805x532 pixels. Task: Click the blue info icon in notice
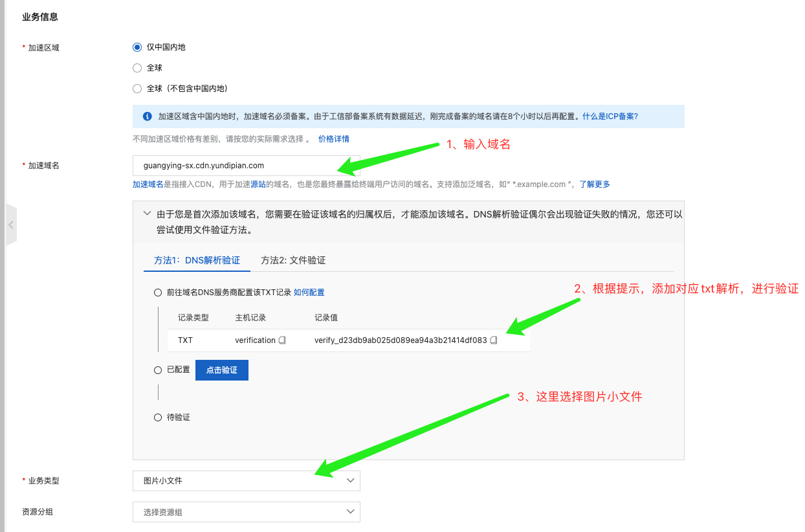click(x=147, y=116)
